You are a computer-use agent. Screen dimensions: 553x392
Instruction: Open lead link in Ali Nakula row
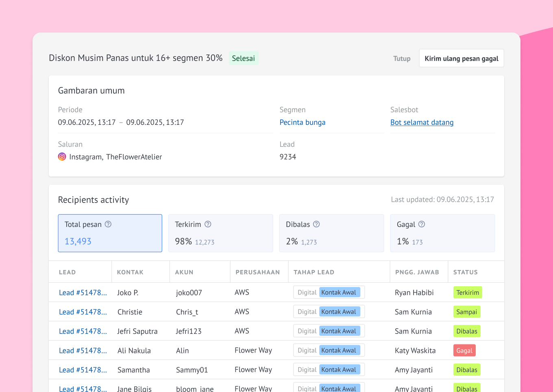[83, 351]
